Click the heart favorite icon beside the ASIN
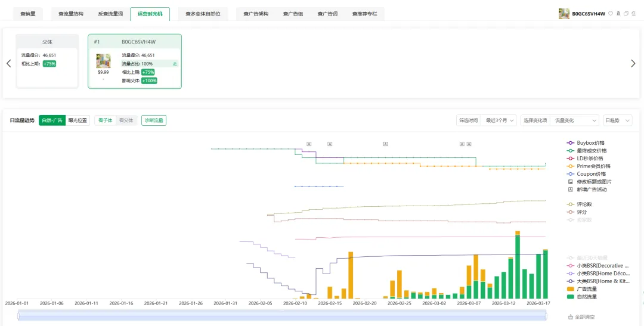The width and height of the screenshot is (644, 326). (611, 14)
